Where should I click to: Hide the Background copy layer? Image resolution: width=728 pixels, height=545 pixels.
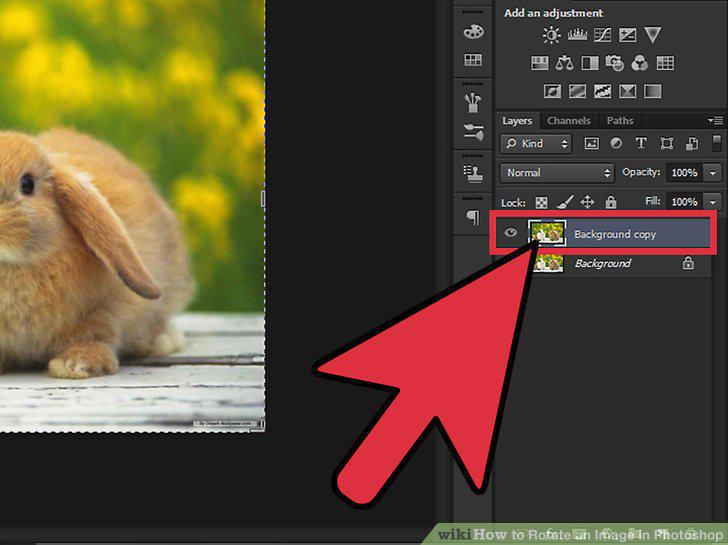point(511,233)
